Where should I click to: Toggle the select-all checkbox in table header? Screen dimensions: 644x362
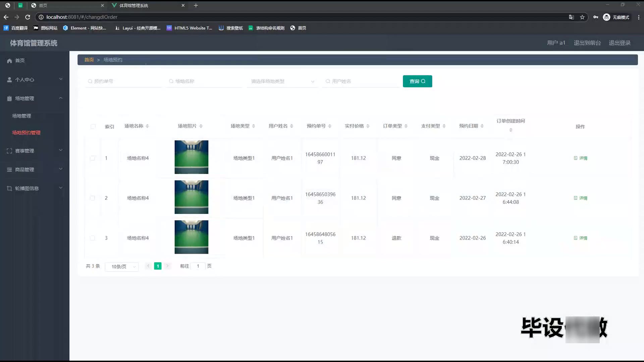(x=93, y=126)
